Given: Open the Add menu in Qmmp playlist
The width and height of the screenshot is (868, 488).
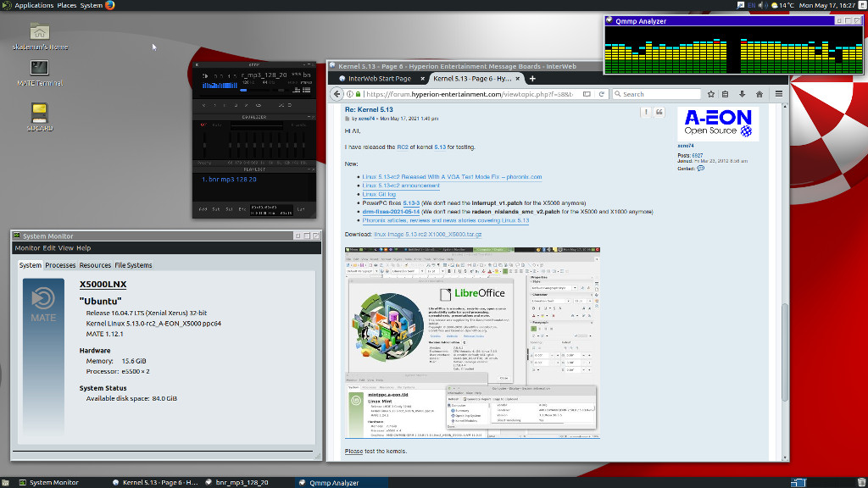Looking at the screenshot, I should pyautogui.click(x=203, y=210).
